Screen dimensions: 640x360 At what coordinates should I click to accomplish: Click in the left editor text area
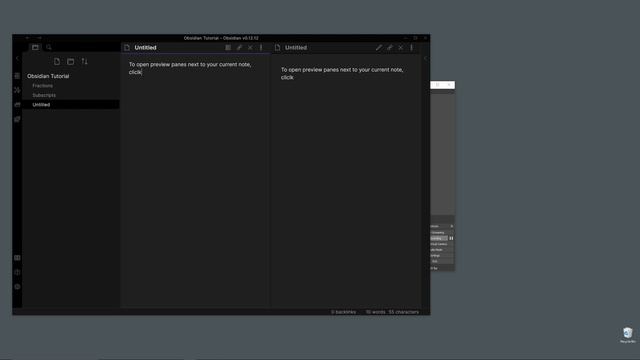(x=190, y=68)
